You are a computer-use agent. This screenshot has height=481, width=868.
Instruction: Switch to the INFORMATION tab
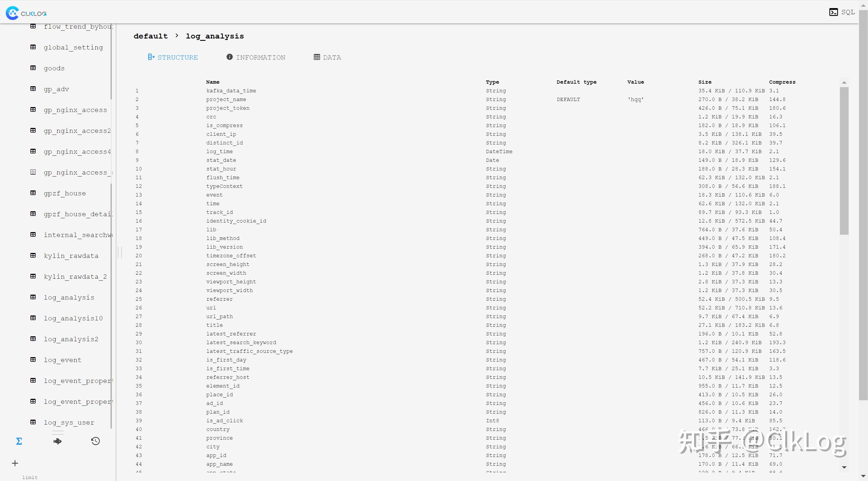[256, 57]
